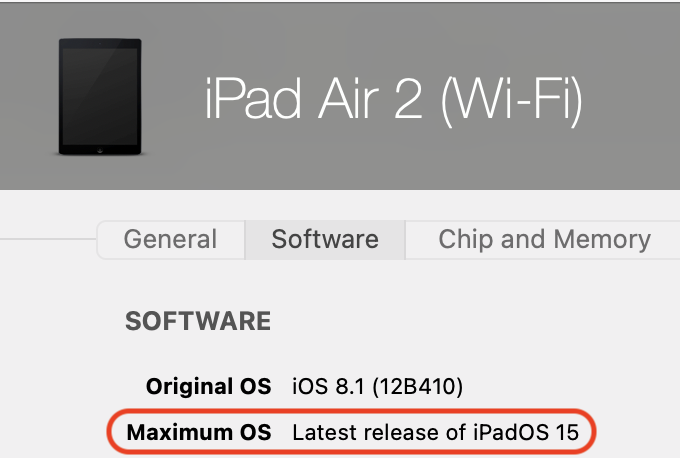Click the Maximum OS label
Image resolution: width=680 pixels, height=458 pixels.
tap(199, 433)
